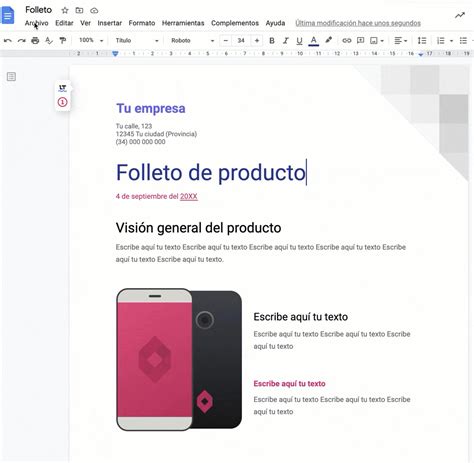Open the Herramientas menu
Screen dimensions: 474x463
point(183,23)
